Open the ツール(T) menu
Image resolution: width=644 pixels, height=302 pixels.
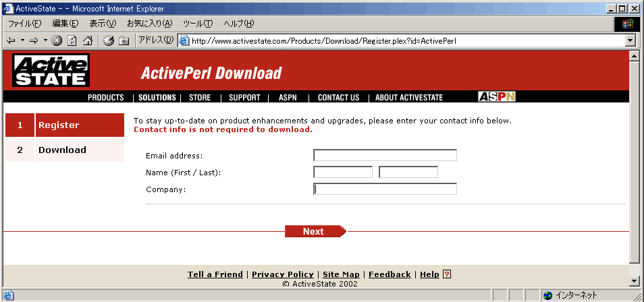coord(198,24)
